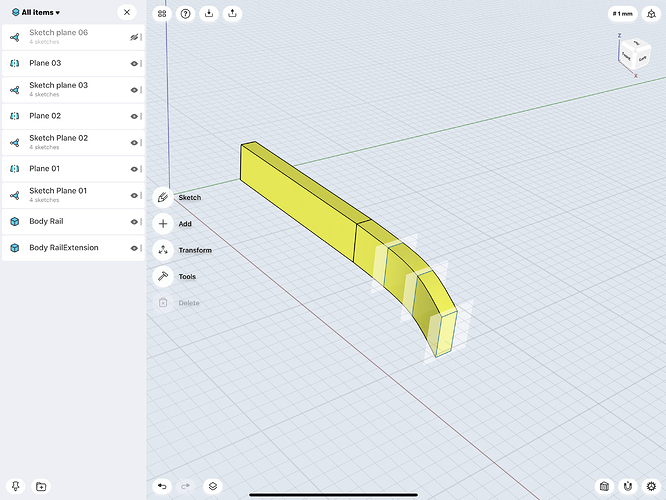666x500 pixels.
Task: Open the help question mark
Action: click(185, 14)
